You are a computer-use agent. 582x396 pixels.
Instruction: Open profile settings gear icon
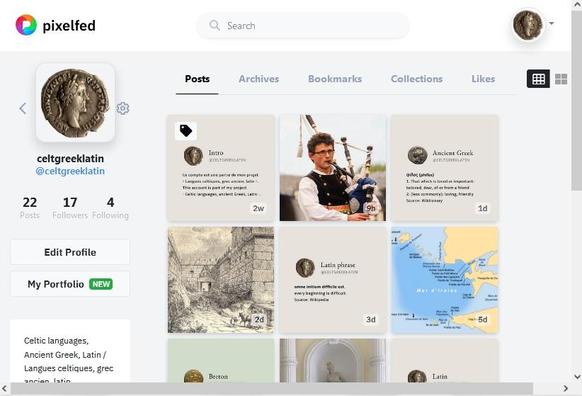(x=123, y=108)
